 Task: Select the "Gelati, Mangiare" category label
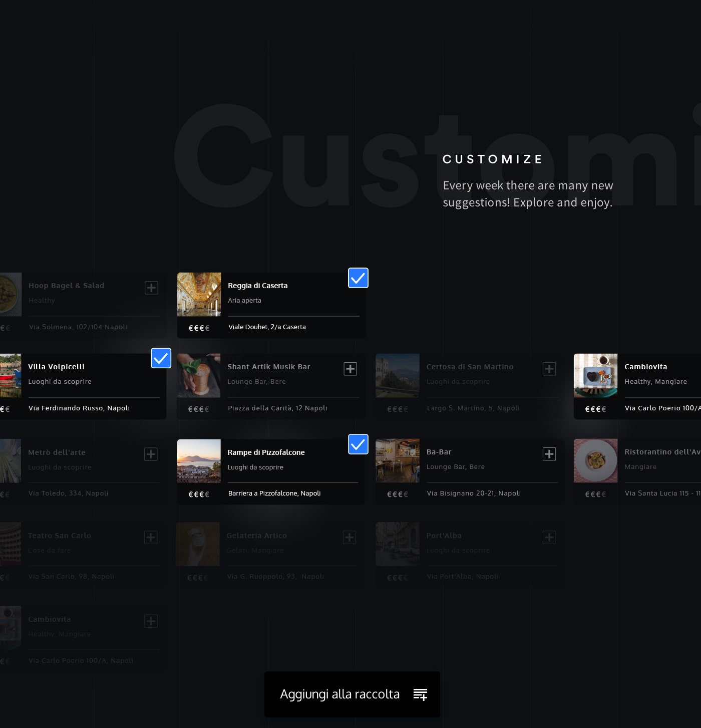[x=255, y=551]
